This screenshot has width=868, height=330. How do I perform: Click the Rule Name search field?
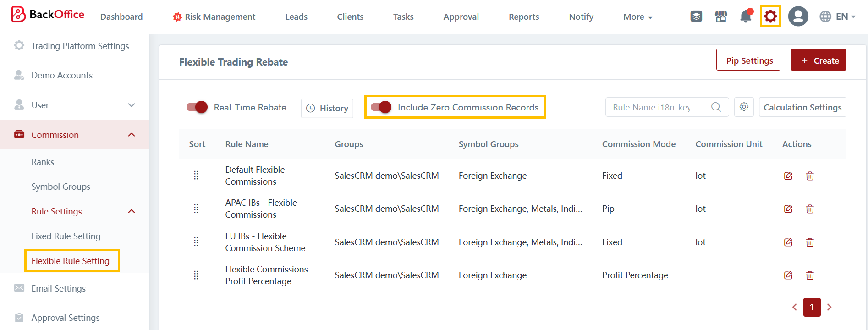point(658,107)
